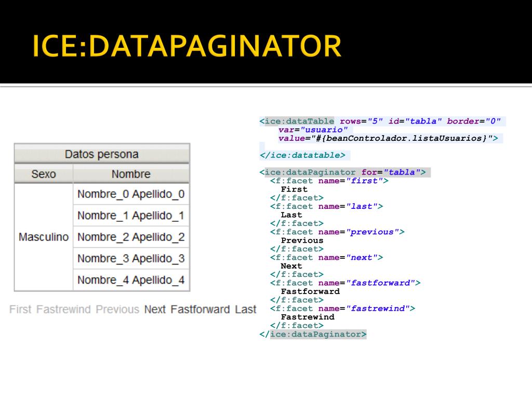Click the f:facet name="fastforward" line

coord(345,283)
